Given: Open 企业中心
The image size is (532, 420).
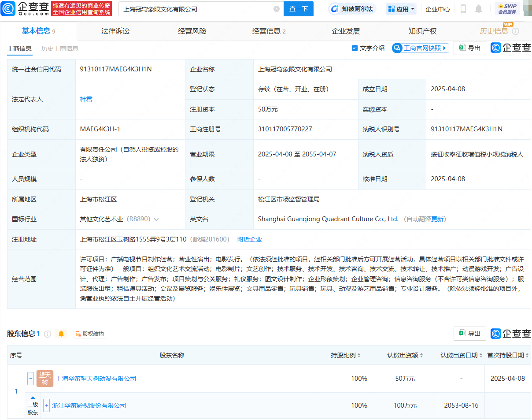Looking at the screenshot, I should (x=438, y=9).
